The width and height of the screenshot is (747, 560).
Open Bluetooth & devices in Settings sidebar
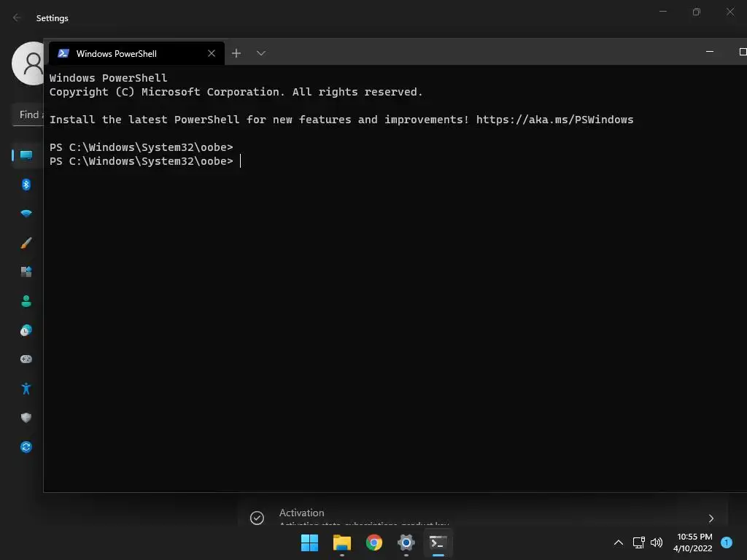tap(26, 184)
